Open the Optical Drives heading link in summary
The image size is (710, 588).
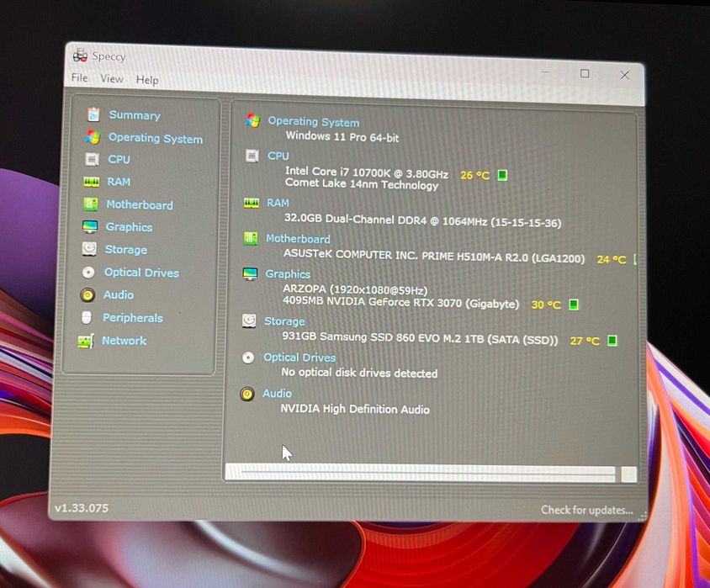[x=299, y=358]
